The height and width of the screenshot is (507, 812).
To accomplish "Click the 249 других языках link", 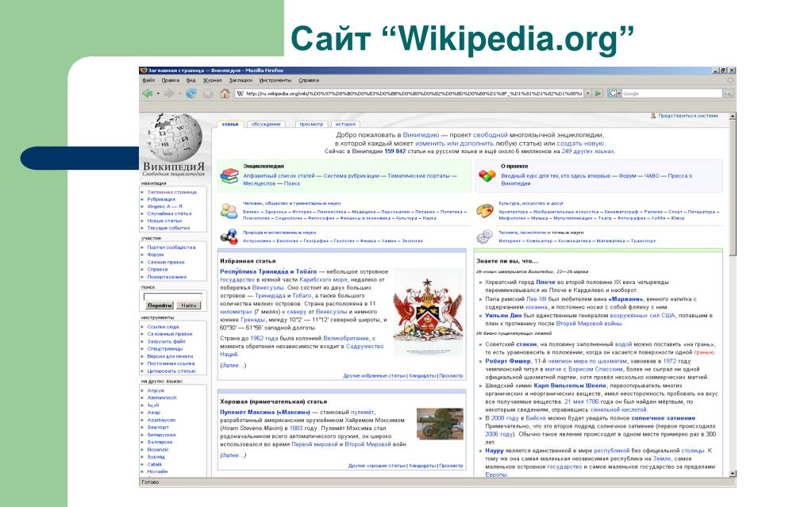I will click(588, 152).
